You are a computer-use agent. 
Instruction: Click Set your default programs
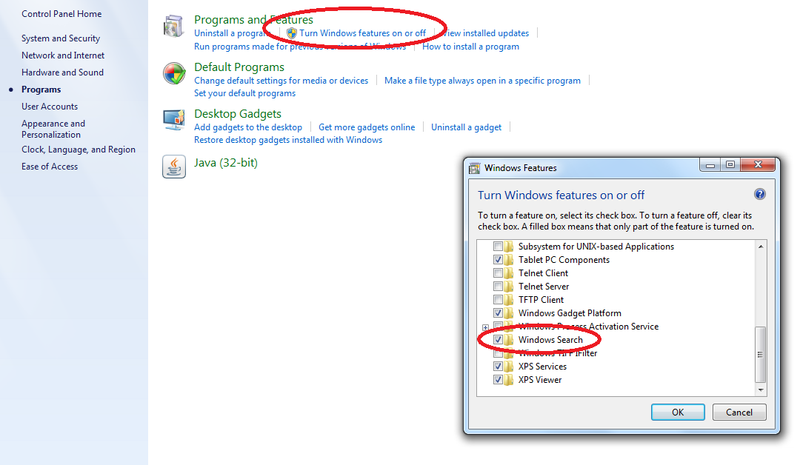point(244,93)
